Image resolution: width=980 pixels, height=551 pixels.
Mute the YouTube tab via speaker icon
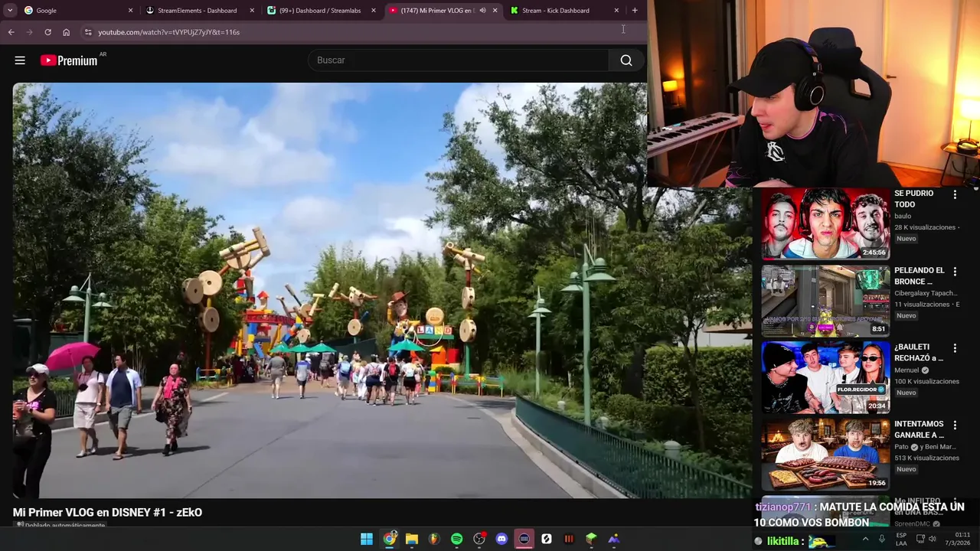click(482, 11)
